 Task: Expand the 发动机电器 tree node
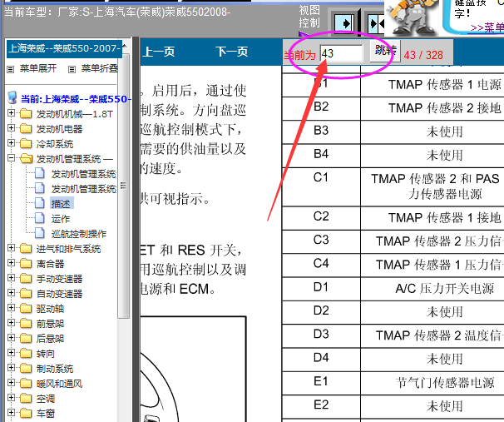coord(12,128)
